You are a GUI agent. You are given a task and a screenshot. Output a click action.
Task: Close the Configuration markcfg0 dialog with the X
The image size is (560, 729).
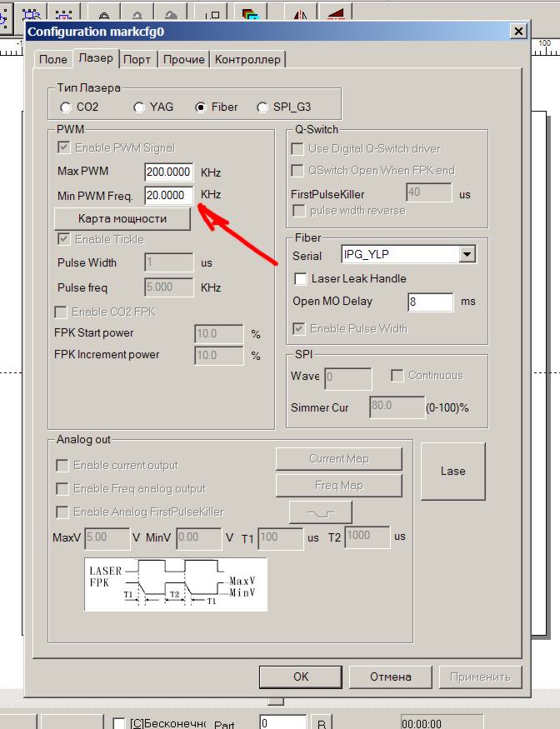[518, 31]
